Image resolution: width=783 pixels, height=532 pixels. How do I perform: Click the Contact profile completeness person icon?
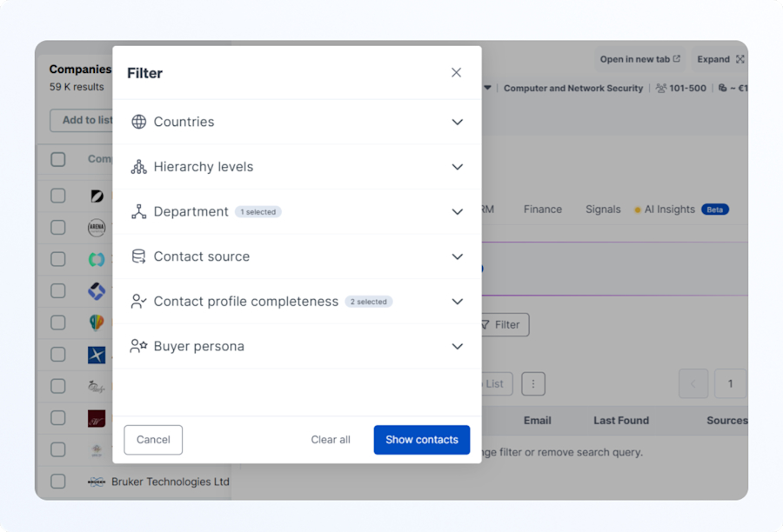pyautogui.click(x=139, y=302)
